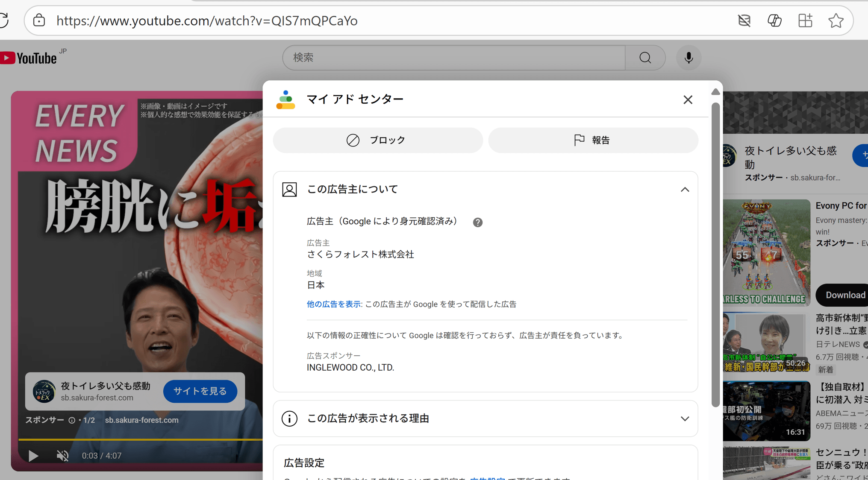
Task: Click the YouTube search input field
Action: pyautogui.click(x=454, y=58)
